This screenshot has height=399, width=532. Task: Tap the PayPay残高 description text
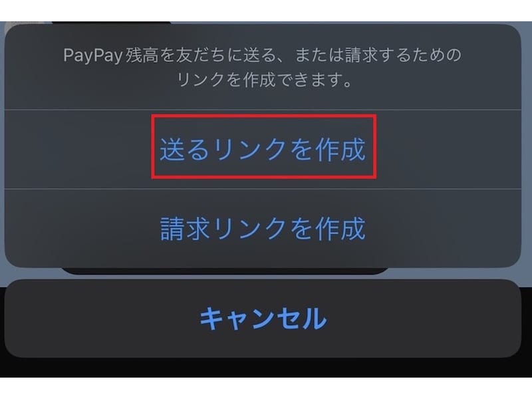[x=263, y=67]
